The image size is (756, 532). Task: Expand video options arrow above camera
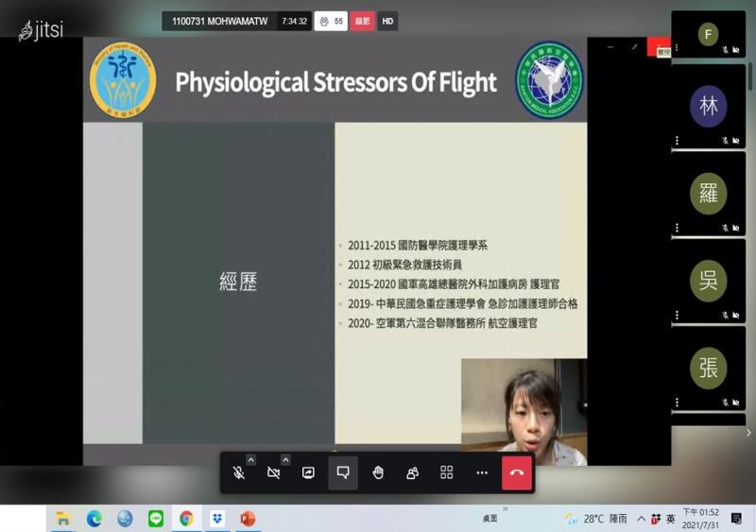coord(285,460)
